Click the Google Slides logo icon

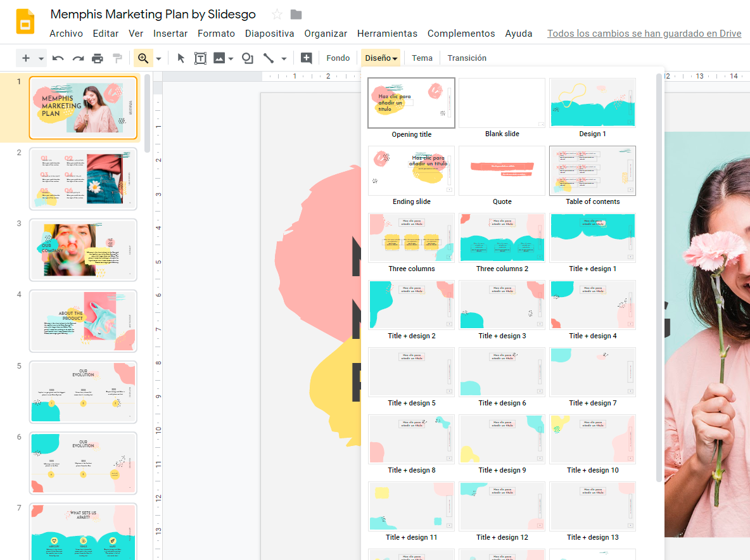25,22
